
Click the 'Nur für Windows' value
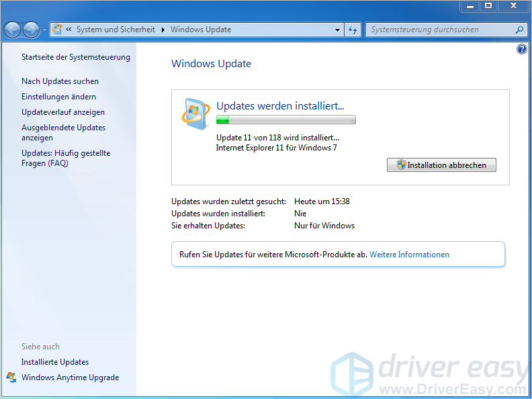pyautogui.click(x=324, y=226)
